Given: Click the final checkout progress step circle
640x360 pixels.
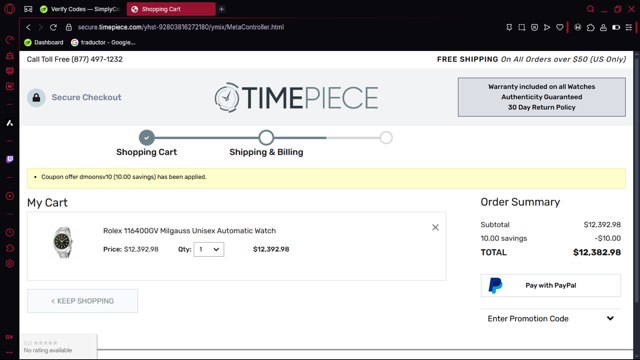Looking at the screenshot, I should (386, 138).
